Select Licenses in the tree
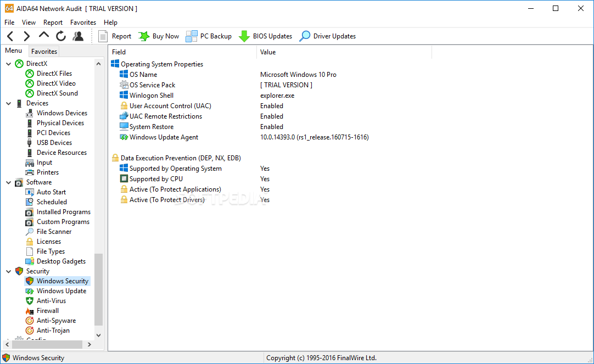This screenshot has height=364, width=594. (x=43, y=241)
